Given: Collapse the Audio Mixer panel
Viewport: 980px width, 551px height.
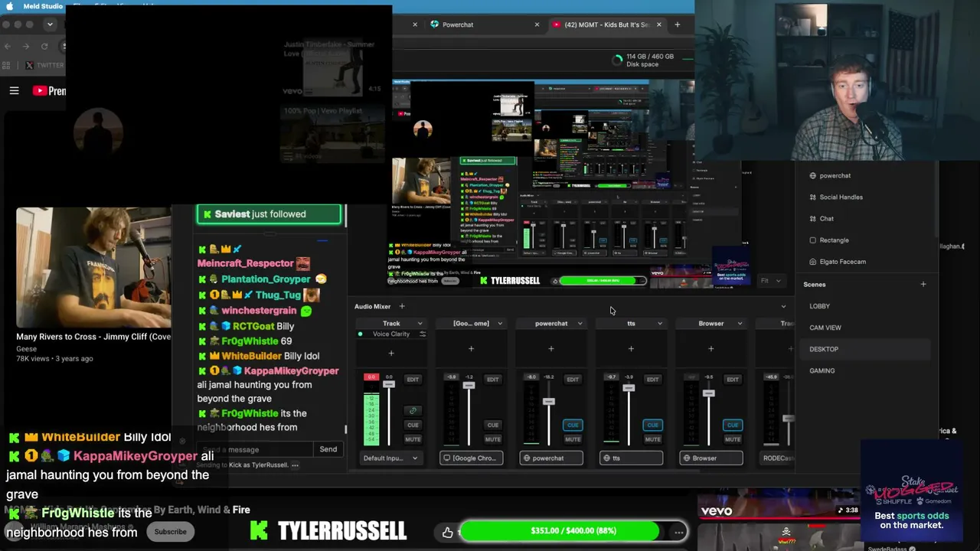Looking at the screenshot, I should pyautogui.click(x=782, y=306).
